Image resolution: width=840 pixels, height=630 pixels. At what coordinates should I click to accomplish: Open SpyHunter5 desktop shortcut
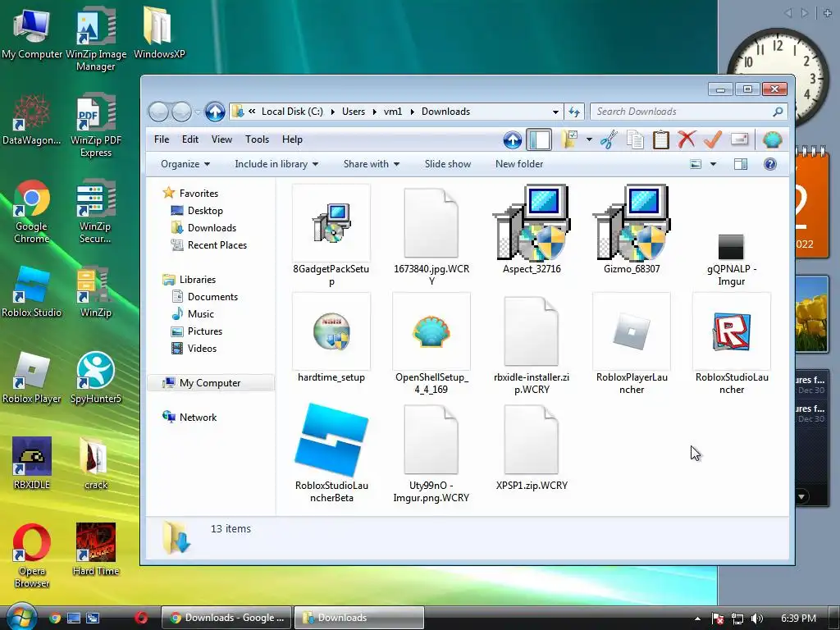click(96, 377)
